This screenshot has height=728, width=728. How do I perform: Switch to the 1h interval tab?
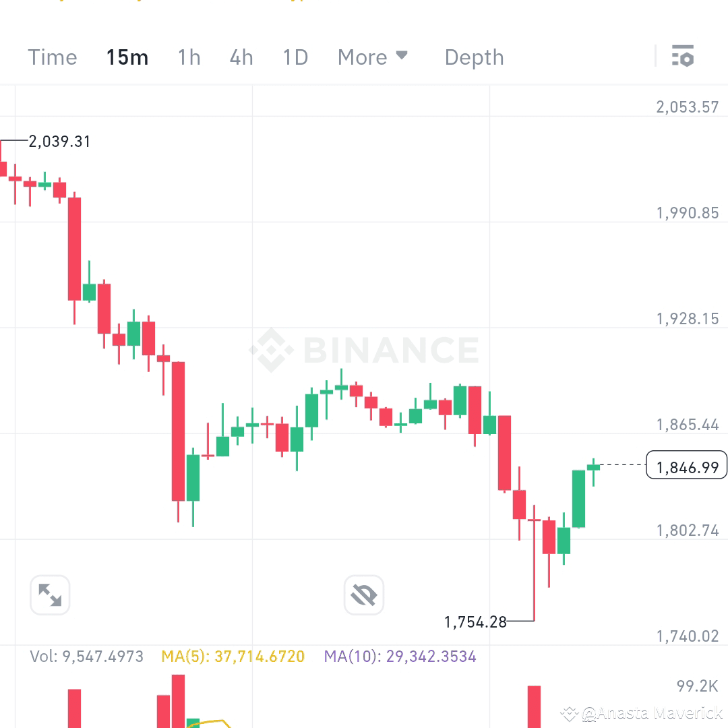pyautogui.click(x=188, y=57)
